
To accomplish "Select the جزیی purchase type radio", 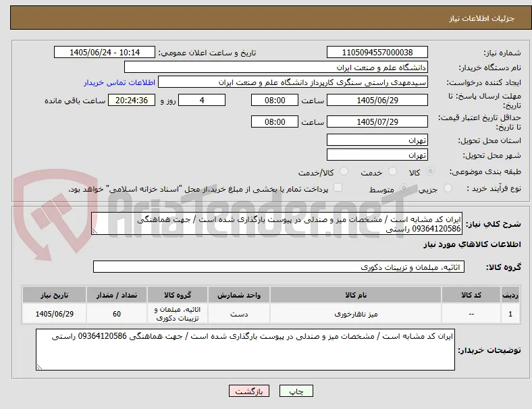I will (448, 188).
